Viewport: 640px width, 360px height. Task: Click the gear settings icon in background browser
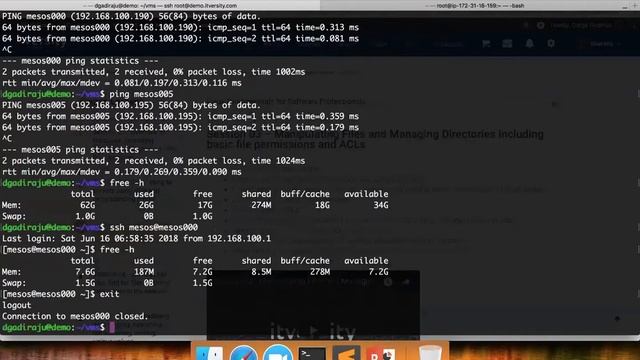click(551, 43)
